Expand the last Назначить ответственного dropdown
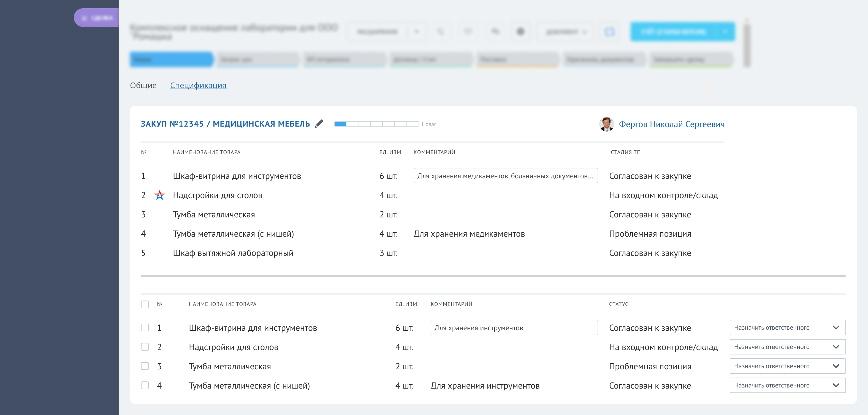 coord(788,385)
